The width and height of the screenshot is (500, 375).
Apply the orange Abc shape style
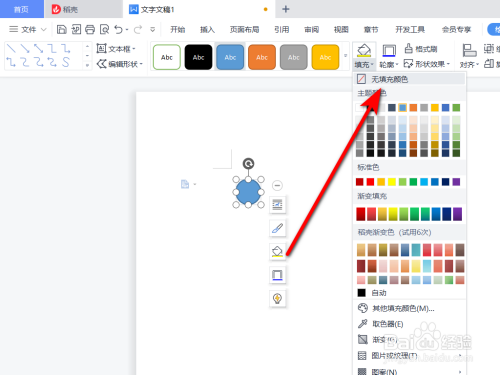262,57
